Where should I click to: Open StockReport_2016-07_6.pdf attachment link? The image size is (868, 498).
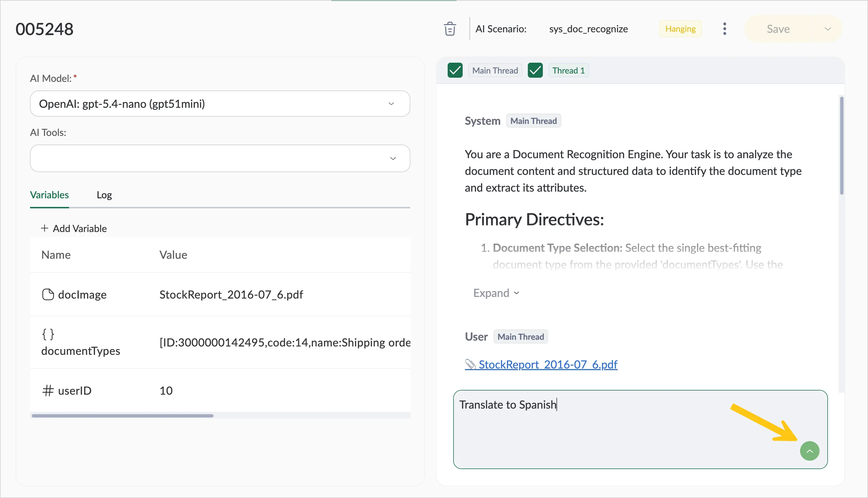[541, 364]
